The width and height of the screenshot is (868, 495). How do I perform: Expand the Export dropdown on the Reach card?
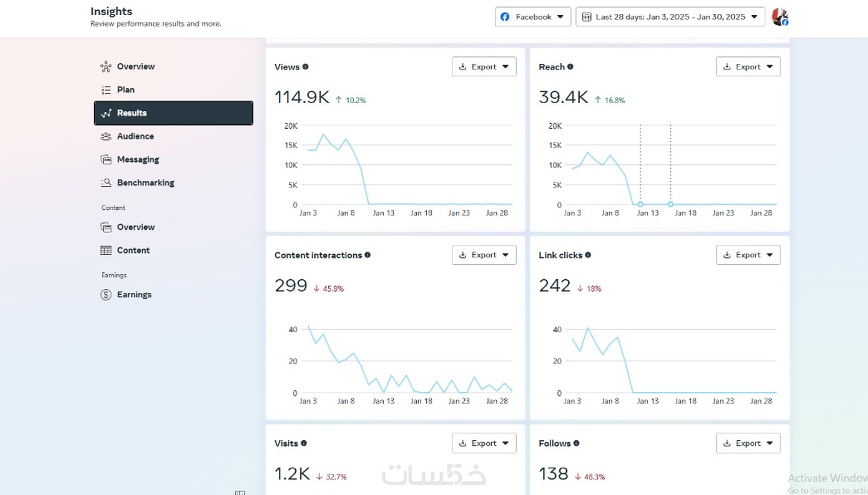749,67
